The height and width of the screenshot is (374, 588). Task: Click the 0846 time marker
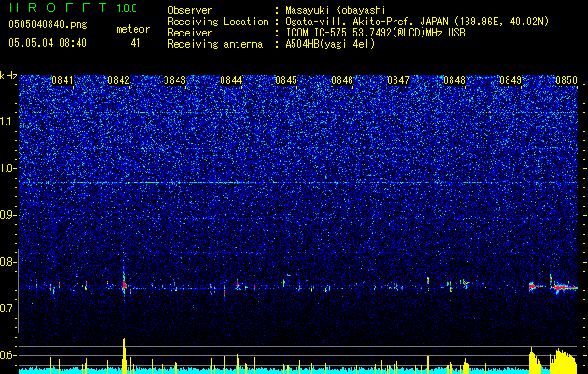point(342,80)
